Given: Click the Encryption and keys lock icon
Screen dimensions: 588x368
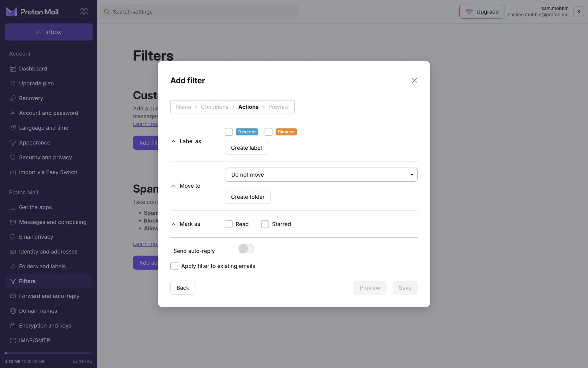Looking at the screenshot, I should point(13,325).
